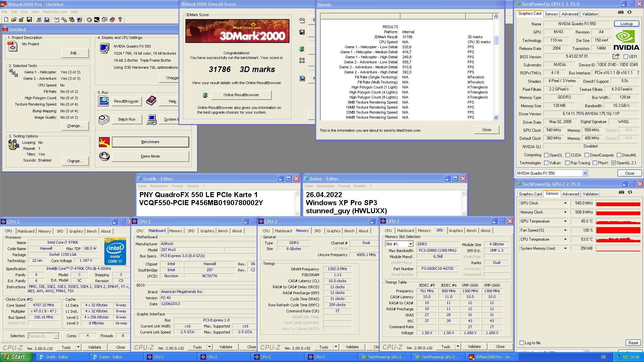Click refresh icon in top GPU-Z window
The width and height of the screenshot is (644, 362).
(x=629, y=12)
